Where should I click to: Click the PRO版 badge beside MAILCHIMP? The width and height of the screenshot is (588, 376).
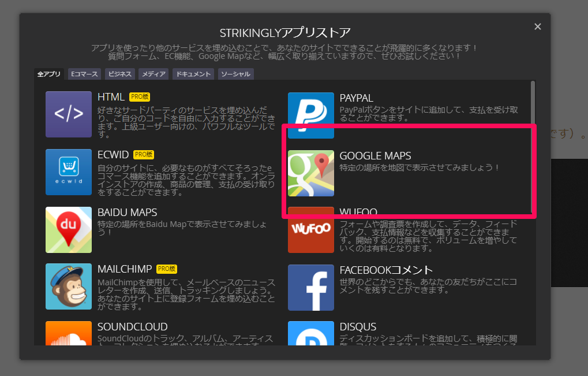pos(167,269)
